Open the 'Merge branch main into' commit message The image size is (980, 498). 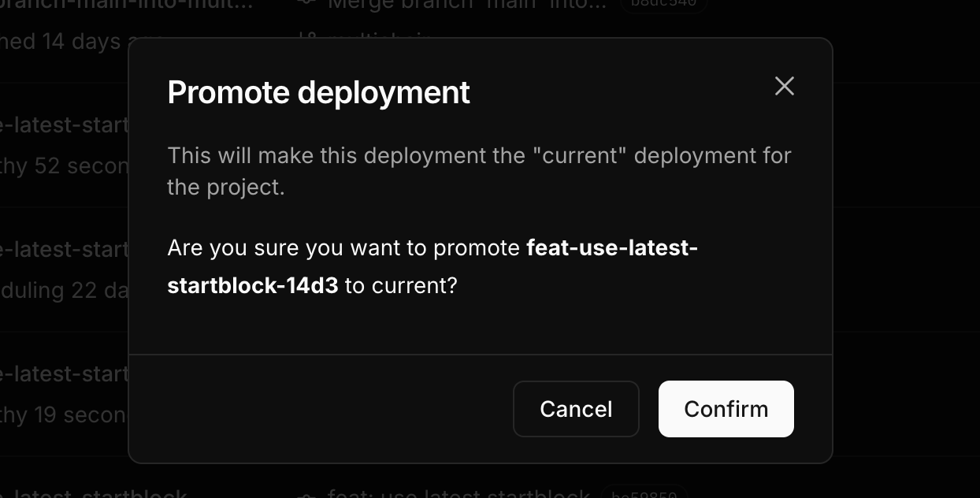pyautogui.click(x=467, y=4)
